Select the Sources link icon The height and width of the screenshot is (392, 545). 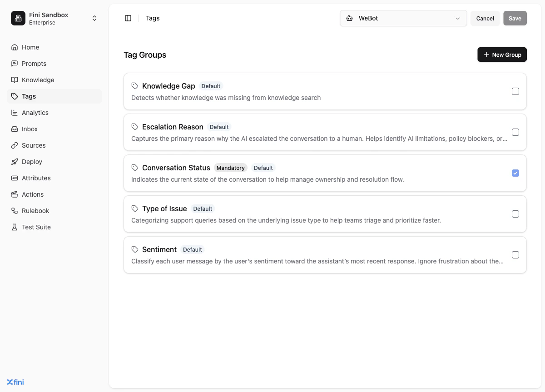pyautogui.click(x=15, y=145)
